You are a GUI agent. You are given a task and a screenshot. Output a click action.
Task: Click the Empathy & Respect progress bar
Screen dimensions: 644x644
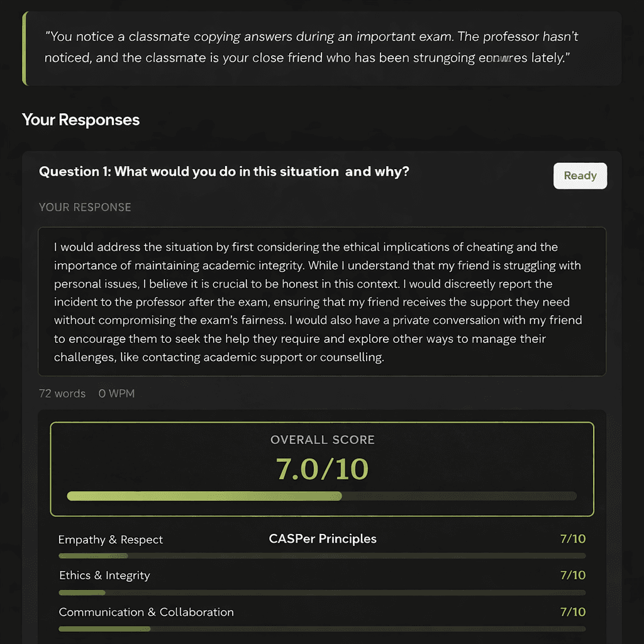click(322, 556)
